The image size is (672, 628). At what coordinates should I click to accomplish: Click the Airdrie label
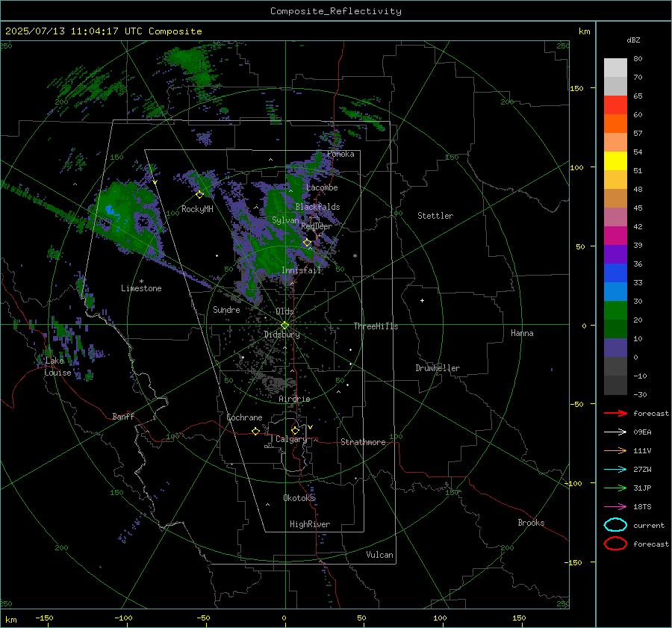(294, 399)
